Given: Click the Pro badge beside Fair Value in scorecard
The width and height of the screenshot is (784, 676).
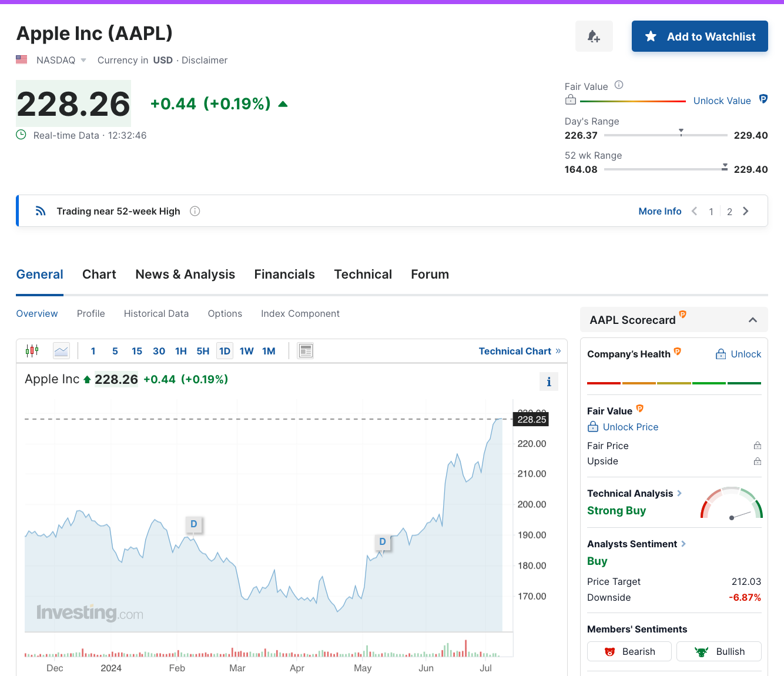Looking at the screenshot, I should tap(639, 409).
